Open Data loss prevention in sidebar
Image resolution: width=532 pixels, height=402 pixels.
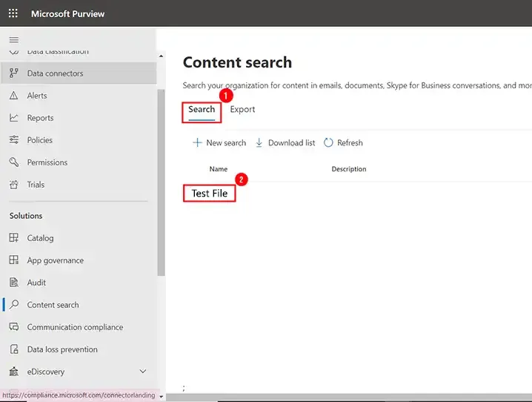[62, 349]
